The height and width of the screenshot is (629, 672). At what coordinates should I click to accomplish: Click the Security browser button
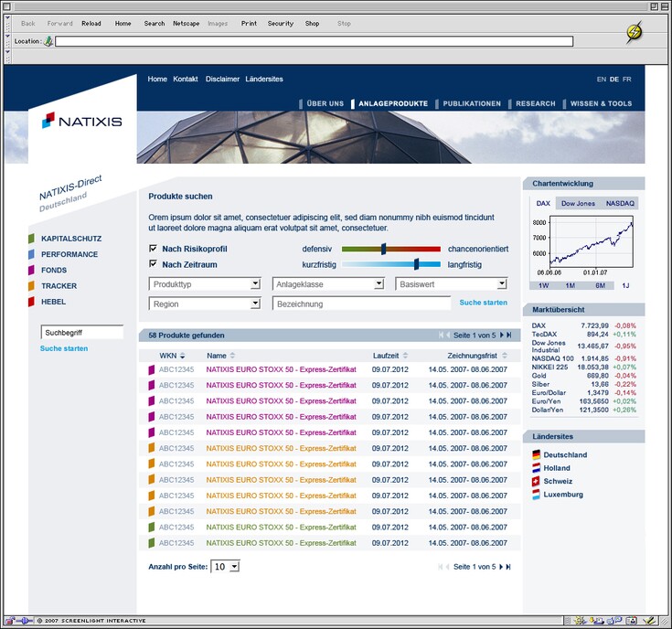click(281, 24)
